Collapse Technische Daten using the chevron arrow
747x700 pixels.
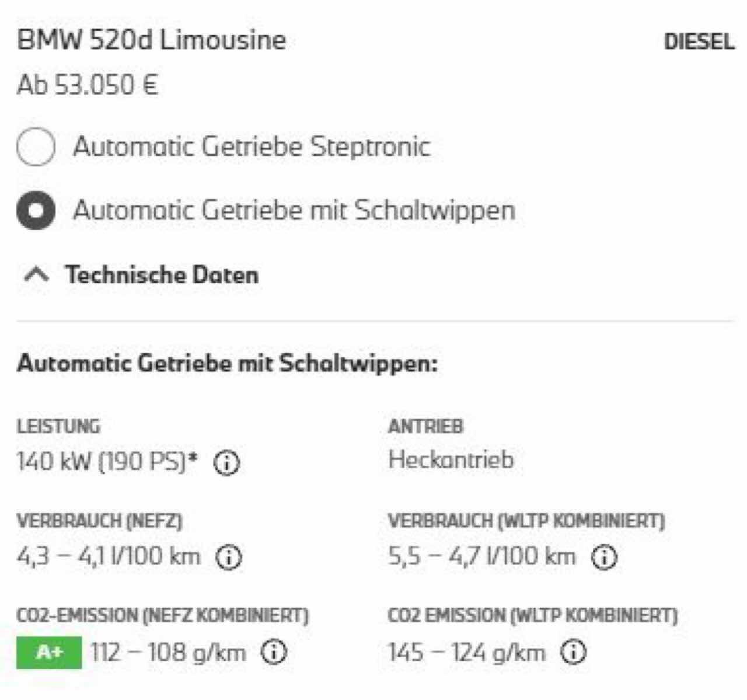click(x=37, y=274)
